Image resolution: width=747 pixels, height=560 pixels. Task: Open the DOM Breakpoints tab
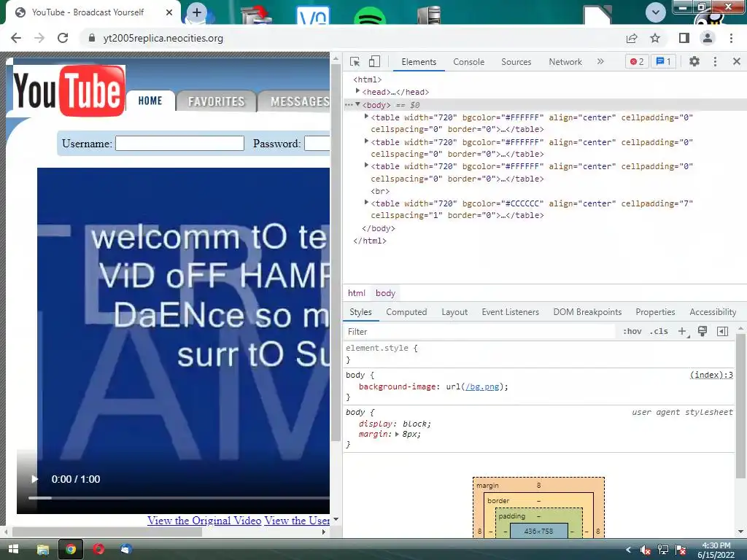(587, 312)
